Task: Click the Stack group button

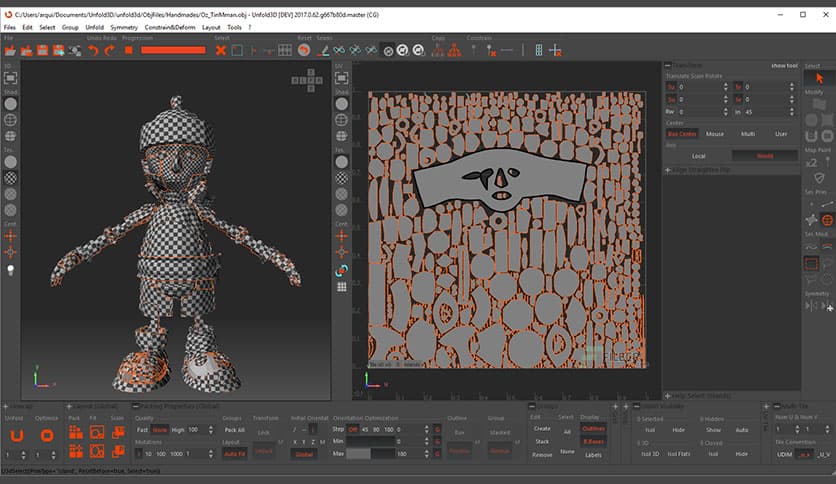Action: [542, 441]
